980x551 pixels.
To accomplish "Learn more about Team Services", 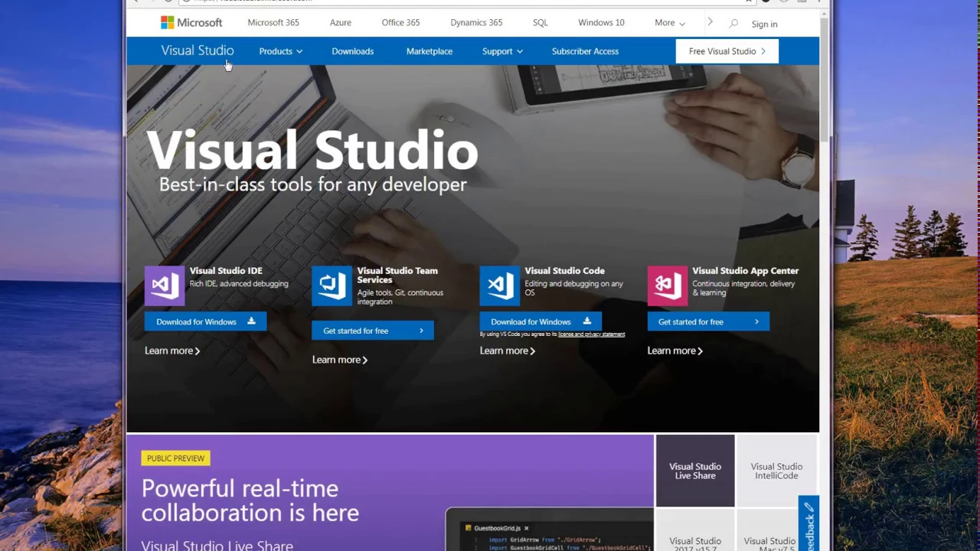I will tap(340, 360).
